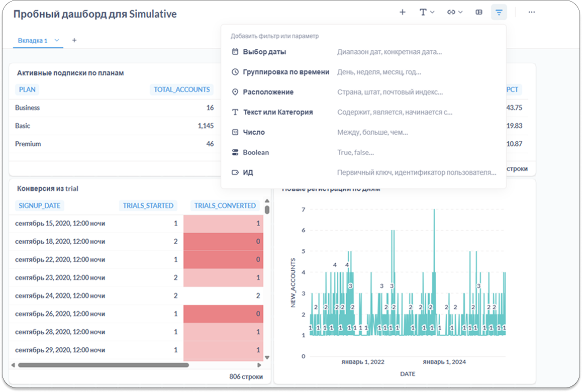This screenshot has width=582, height=392.
Task: Open dropdown arrow beside the link icon
Action: pyautogui.click(x=460, y=12)
